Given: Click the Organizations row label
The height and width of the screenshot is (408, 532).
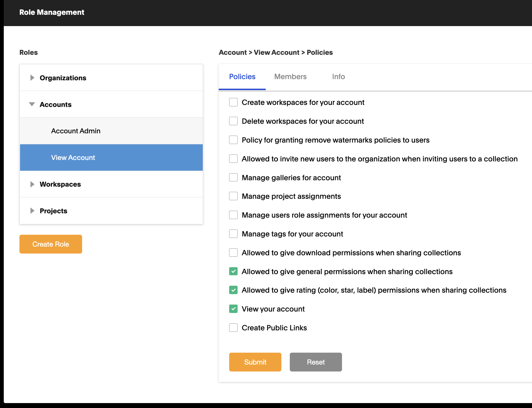Looking at the screenshot, I should coord(63,78).
